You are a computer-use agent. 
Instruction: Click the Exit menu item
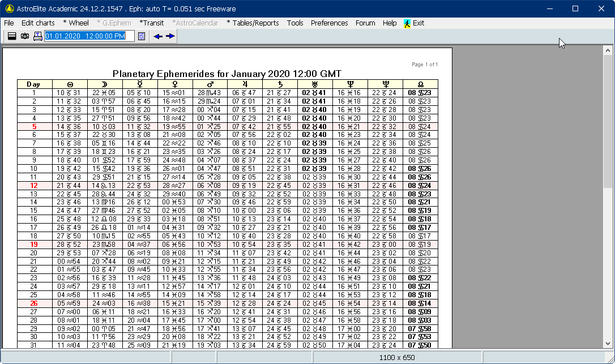click(x=418, y=23)
